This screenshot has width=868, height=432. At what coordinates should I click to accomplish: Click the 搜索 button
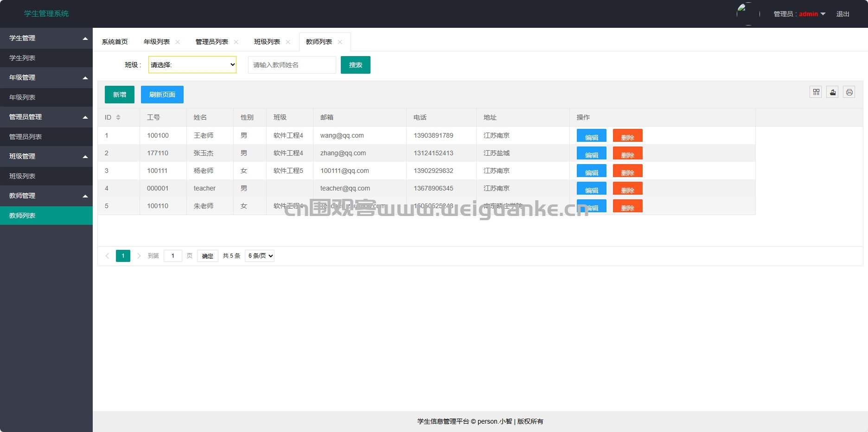coord(356,65)
